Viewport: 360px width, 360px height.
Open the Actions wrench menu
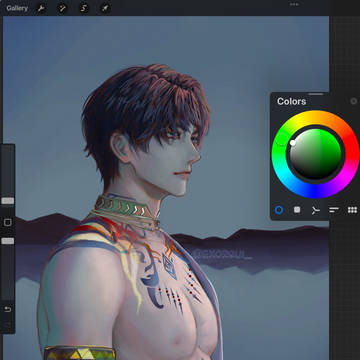click(41, 8)
